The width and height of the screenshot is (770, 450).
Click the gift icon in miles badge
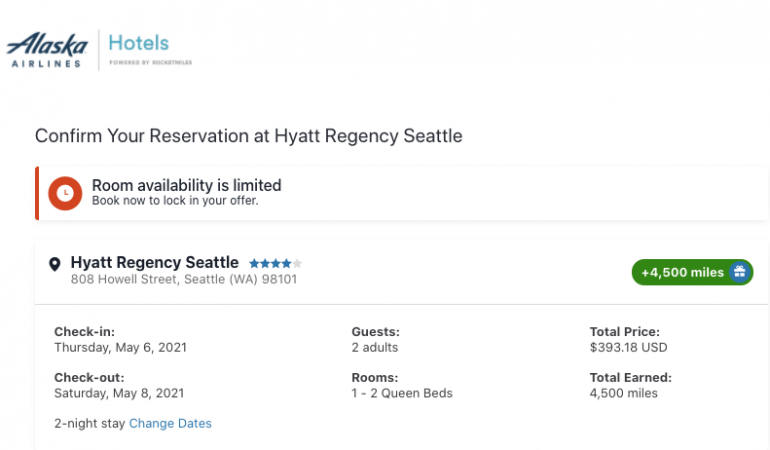[739, 272]
